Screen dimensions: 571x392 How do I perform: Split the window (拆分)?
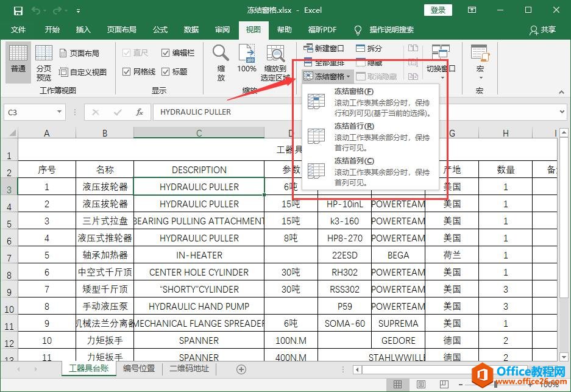[369, 48]
